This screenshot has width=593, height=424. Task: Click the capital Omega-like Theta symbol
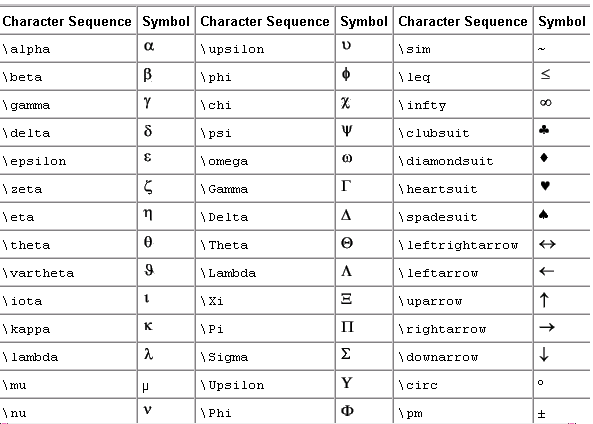347,242
